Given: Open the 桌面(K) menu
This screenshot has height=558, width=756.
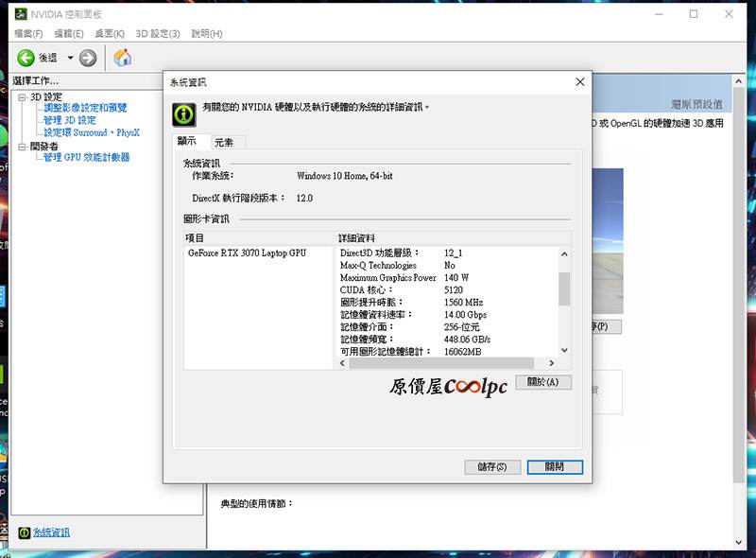Looking at the screenshot, I should [x=110, y=33].
